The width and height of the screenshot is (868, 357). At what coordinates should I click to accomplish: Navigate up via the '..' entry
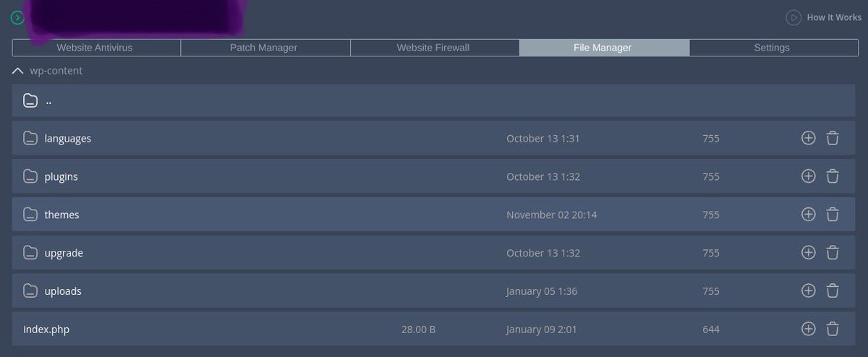48,100
